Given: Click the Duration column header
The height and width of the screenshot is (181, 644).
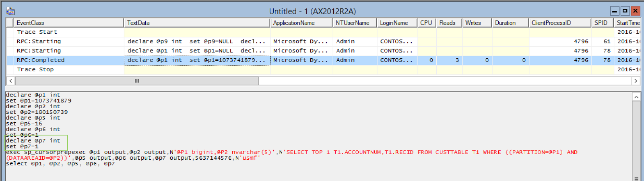Looking at the screenshot, I should [505, 23].
